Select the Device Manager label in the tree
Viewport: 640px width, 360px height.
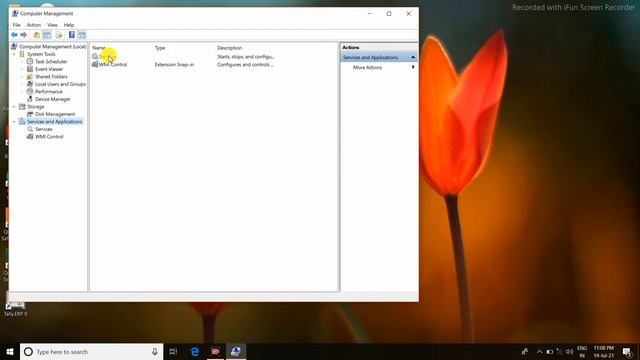coord(53,99)
